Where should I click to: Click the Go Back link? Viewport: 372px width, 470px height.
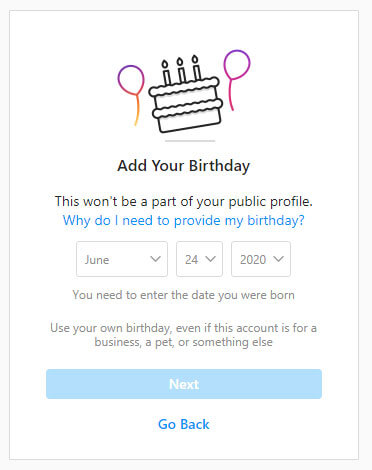tap(184, 424)
